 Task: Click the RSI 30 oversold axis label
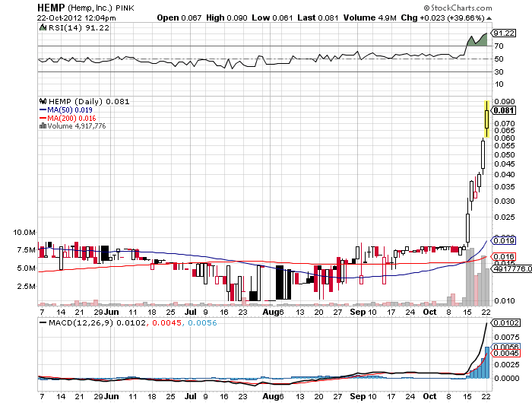click(499, 71)
